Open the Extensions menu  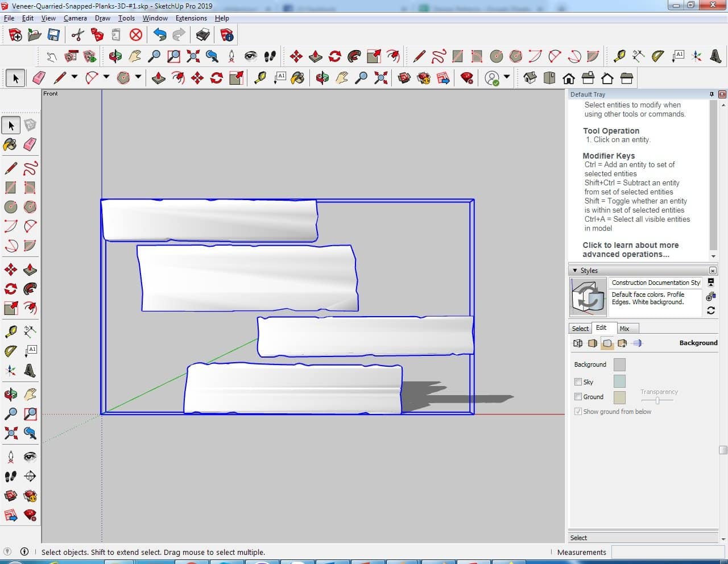coord(191,18)
